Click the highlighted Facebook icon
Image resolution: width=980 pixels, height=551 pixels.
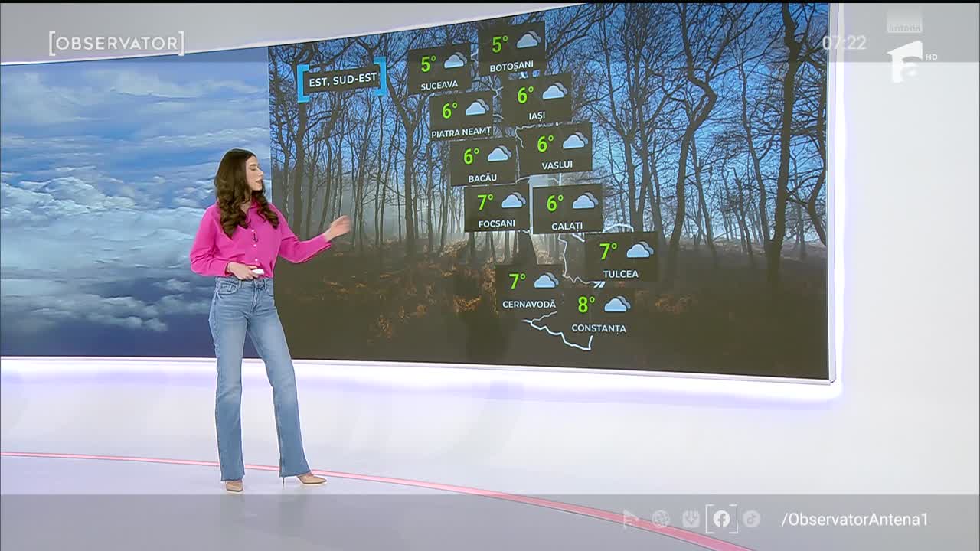click(721, 519)
